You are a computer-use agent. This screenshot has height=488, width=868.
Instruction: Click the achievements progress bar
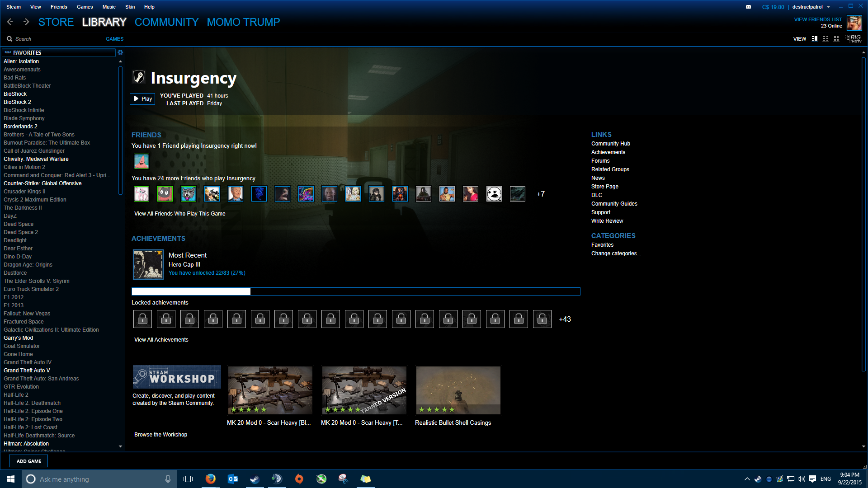[356, 291]
